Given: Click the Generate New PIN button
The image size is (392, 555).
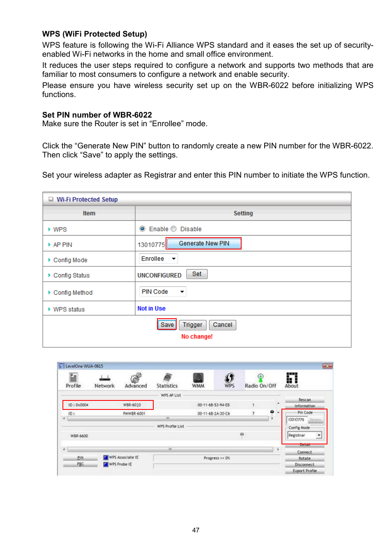Looking at the screenshot, I should click(204, 243).
